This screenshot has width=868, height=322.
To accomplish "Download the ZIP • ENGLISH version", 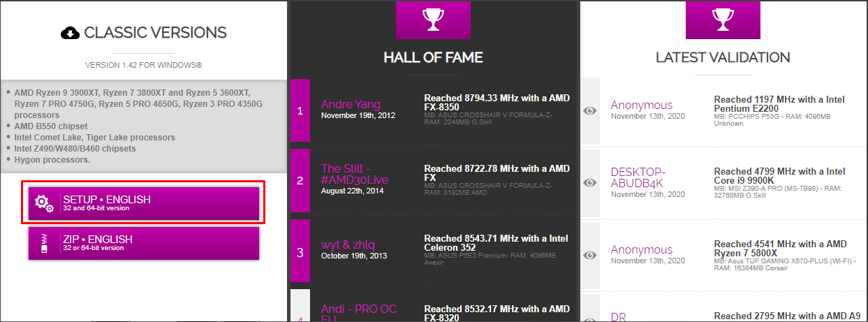I will coord(143,243).
